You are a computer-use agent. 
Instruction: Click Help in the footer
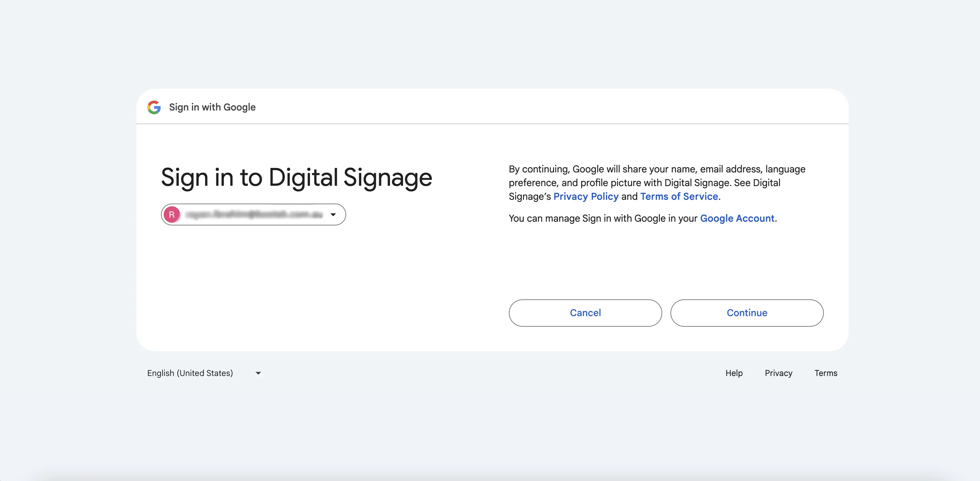(734, 373)
